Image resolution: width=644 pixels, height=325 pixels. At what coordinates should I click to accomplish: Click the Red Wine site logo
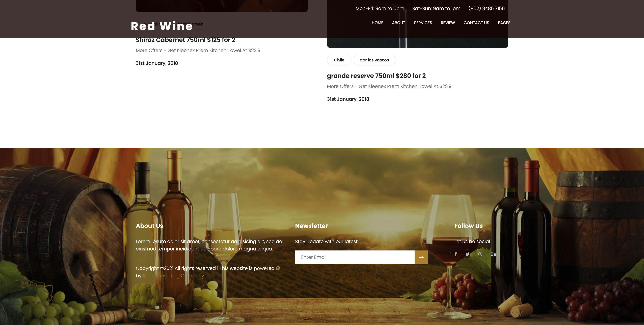coord(162,26)
